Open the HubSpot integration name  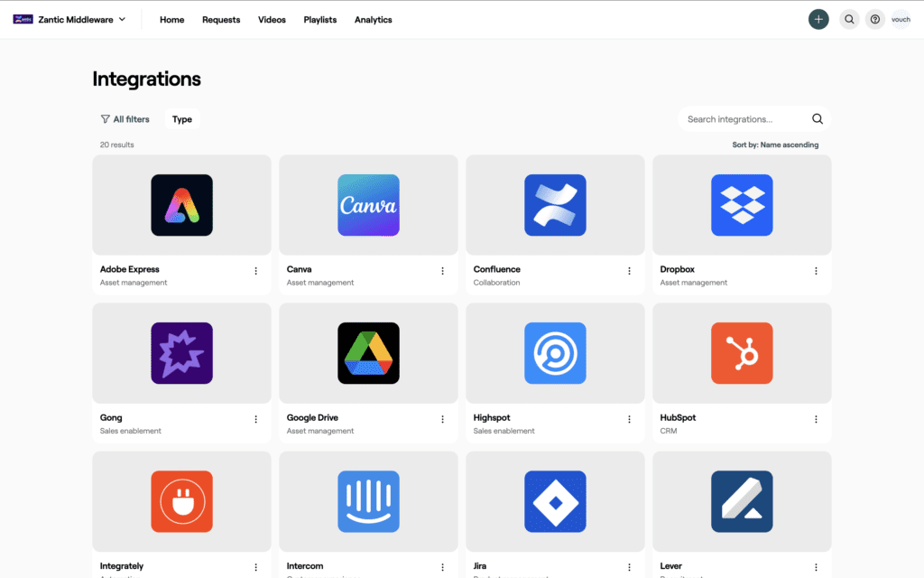(678, 417)
